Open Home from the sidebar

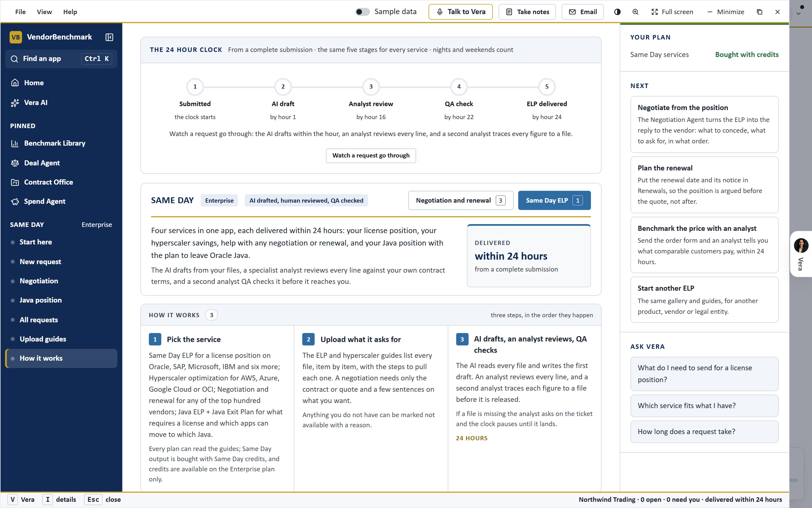pyautogui.click(x=61, y=83)
